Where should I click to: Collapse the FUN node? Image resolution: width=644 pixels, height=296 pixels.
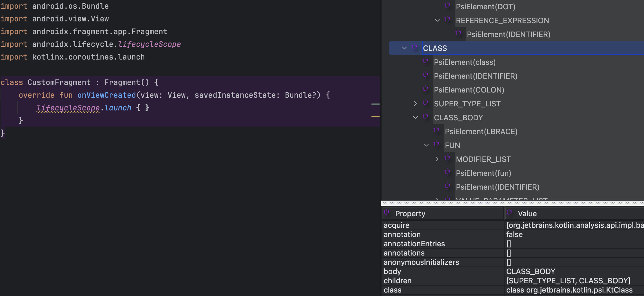pyautogui.click(x=426, y=145)
